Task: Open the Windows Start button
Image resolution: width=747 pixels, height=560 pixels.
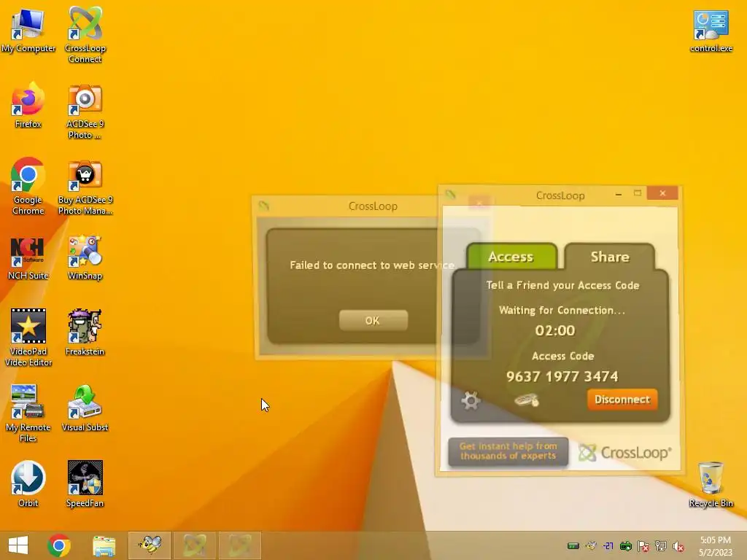Action: 18,545
